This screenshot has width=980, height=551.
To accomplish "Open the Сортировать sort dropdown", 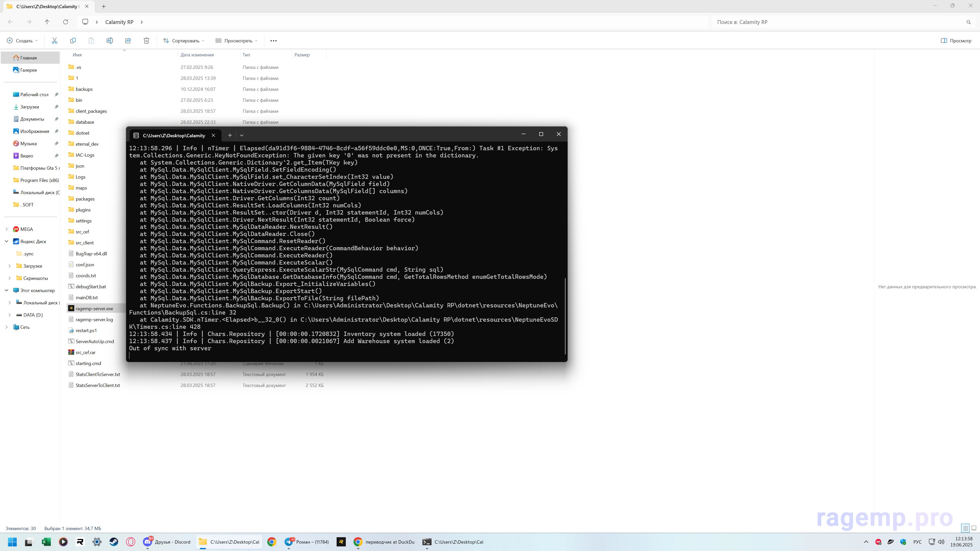I will tap(184, 41).
